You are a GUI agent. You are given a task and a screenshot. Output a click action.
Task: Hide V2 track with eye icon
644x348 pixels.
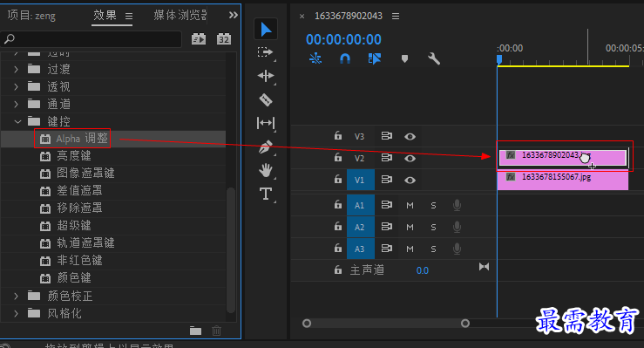coord(410,158)
